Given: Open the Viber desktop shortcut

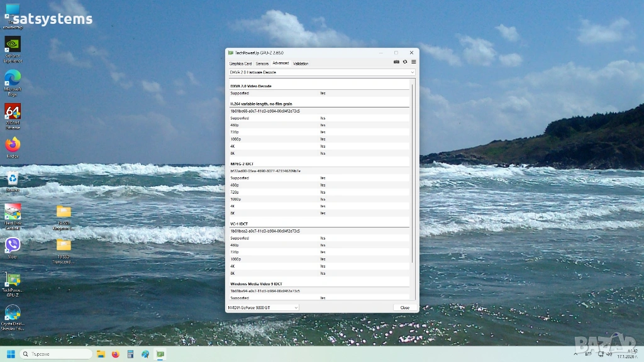Looking at the screenshot, I should [13, 246].
